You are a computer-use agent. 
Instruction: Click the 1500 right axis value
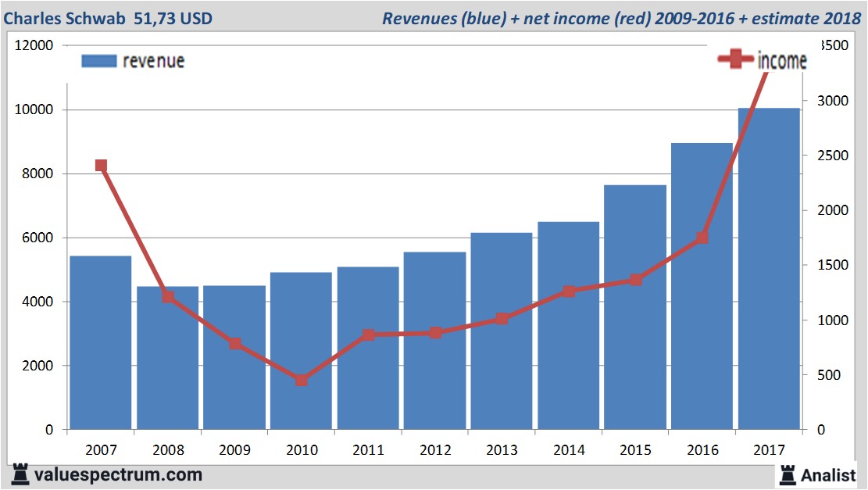click(x=833, y=265)
